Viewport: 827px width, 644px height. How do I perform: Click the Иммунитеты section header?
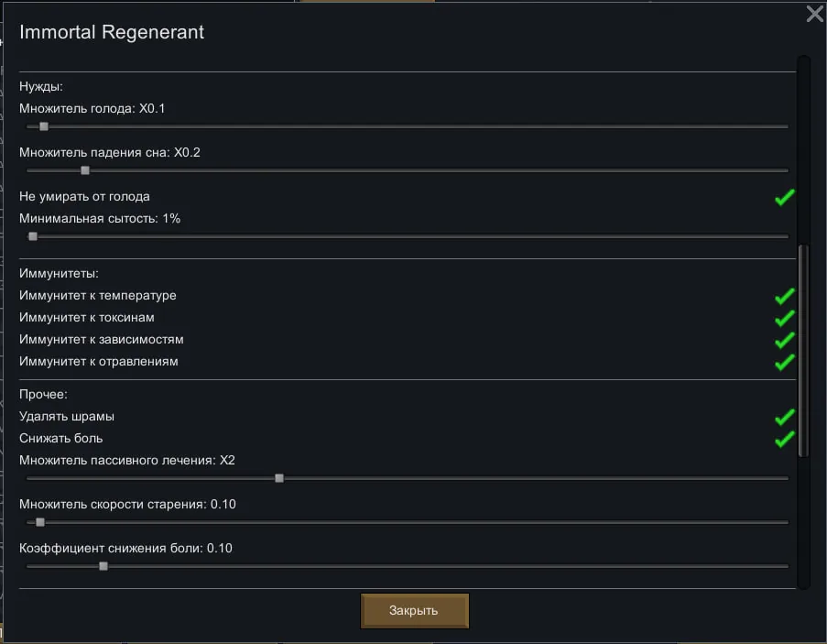point(59,273)
